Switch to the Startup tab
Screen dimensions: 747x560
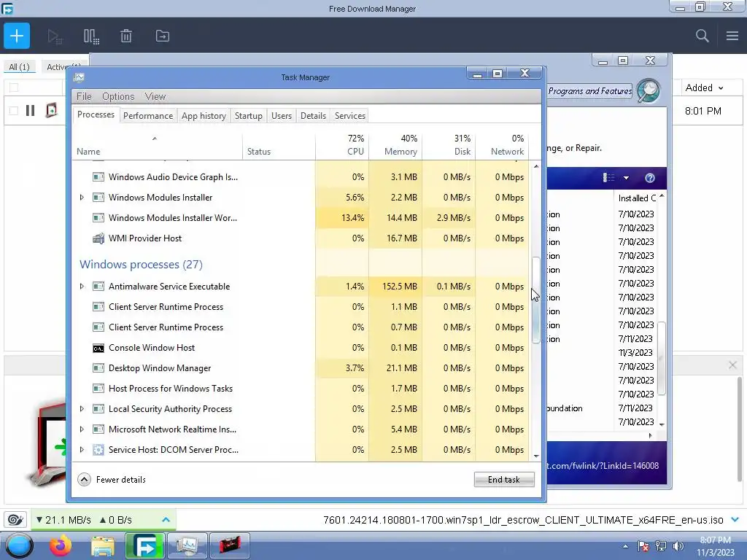tap(248, 116)
